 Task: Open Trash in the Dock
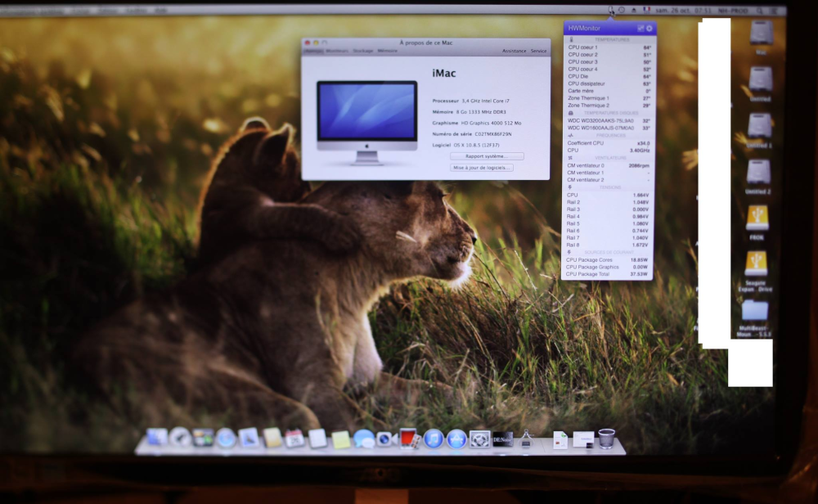pyautogui.click(x=606, y=439)
